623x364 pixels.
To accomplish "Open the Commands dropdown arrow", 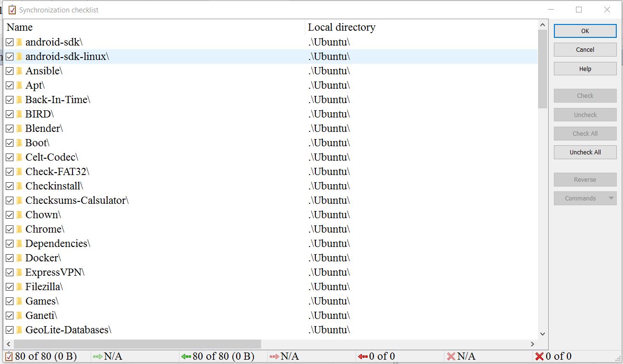I will pyautogui.click(x=611, y=199).
